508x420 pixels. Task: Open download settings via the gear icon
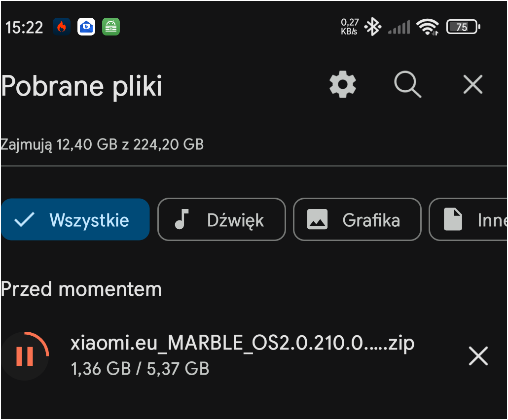click(x=343, y=85)
